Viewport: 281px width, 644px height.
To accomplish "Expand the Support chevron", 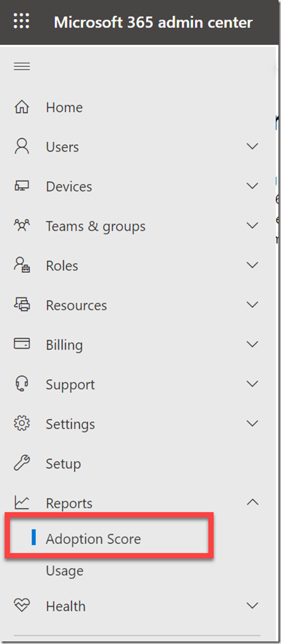I will 252,384.
